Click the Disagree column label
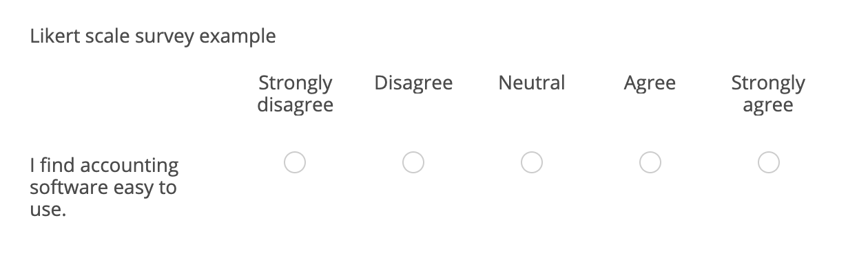The height and width of the screenshot is (260, 868). coord(413,84)
